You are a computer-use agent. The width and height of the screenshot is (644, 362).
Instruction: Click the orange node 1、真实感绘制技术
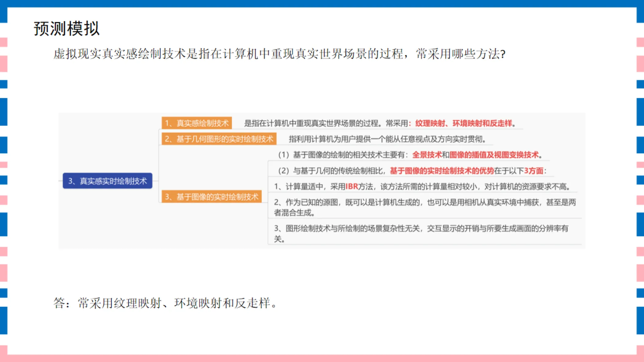coord(197,123)
